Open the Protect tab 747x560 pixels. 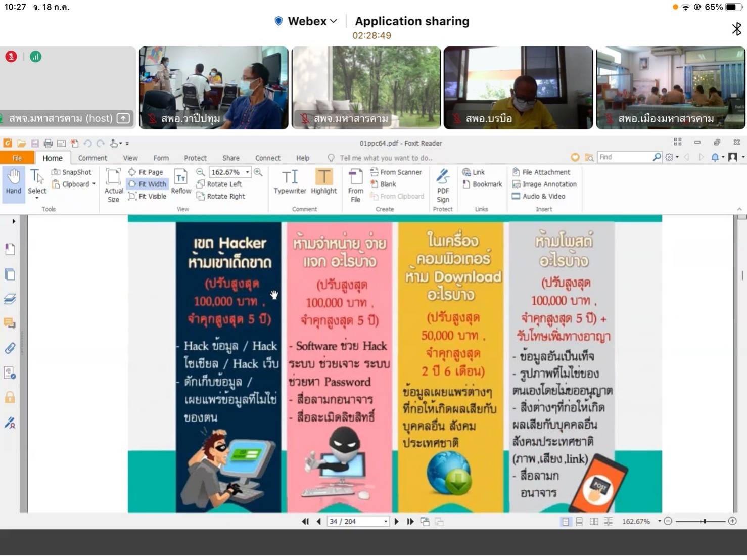point(195,158)
